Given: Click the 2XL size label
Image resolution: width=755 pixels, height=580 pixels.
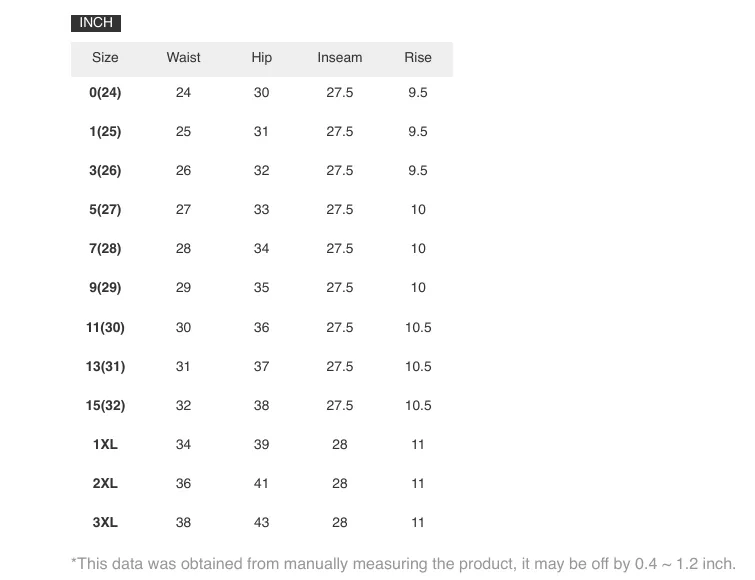Looking at the screenshot, I should click(x=105, y=483).
